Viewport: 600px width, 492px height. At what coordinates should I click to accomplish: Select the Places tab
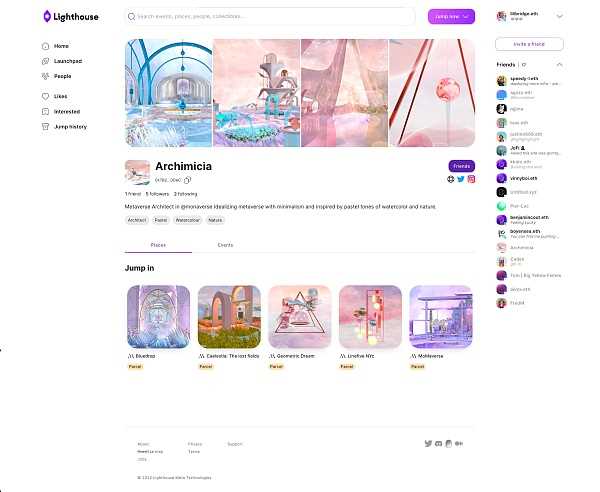[x=158, y=245]
